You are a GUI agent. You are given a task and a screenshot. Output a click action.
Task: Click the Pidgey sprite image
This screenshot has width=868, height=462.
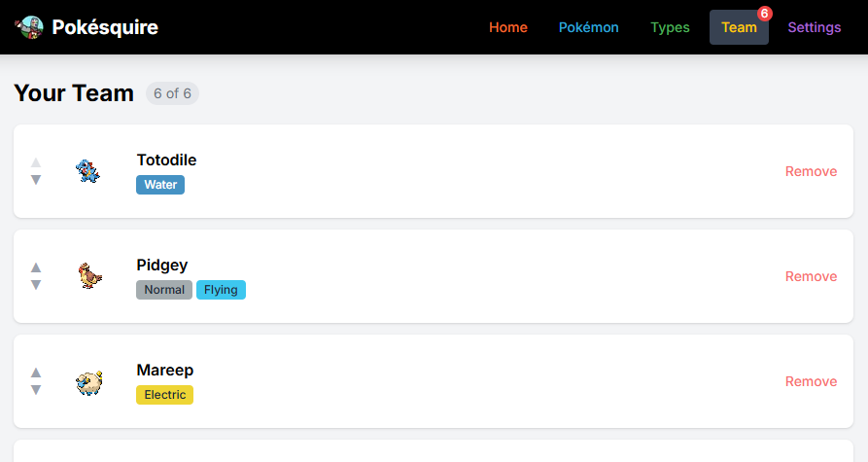[88, 276]
